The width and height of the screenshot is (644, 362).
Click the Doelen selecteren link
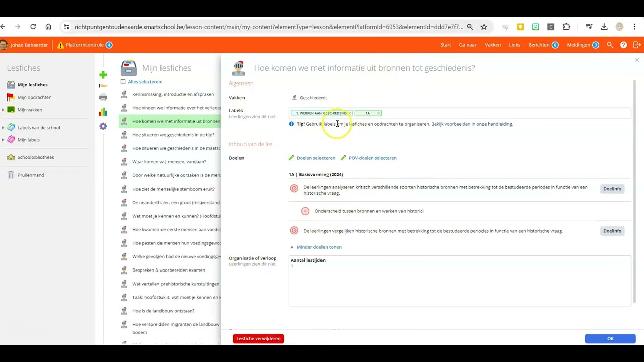click(x=316, y=158)
